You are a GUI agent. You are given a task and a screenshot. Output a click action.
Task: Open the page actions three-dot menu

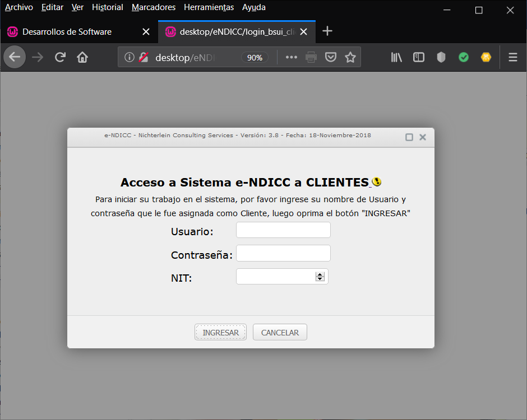(292, 57)
